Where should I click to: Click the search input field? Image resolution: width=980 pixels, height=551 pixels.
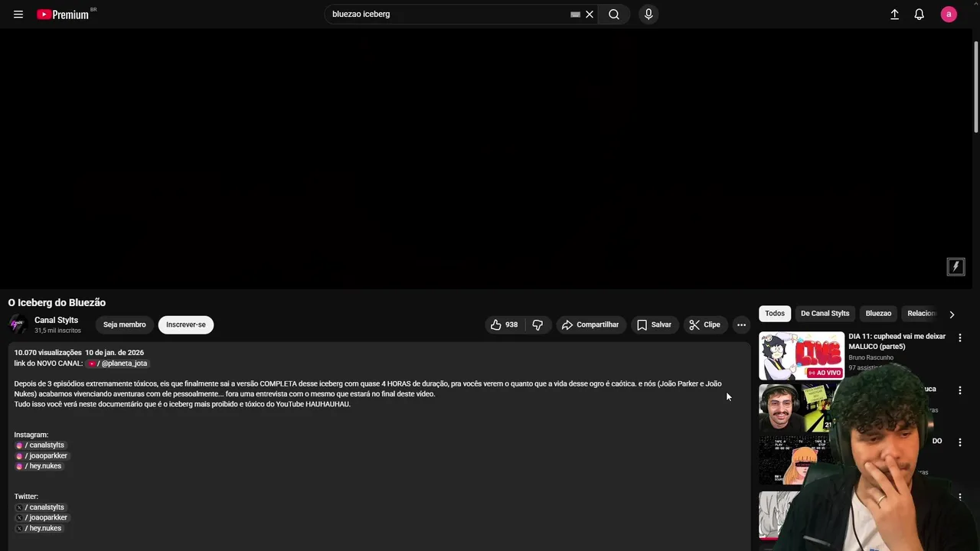coord(448,14)
